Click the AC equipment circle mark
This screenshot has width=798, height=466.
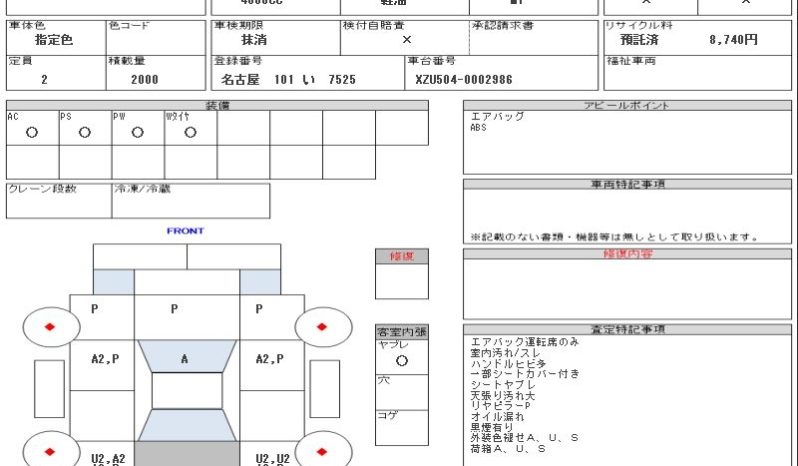click(32, 133)
